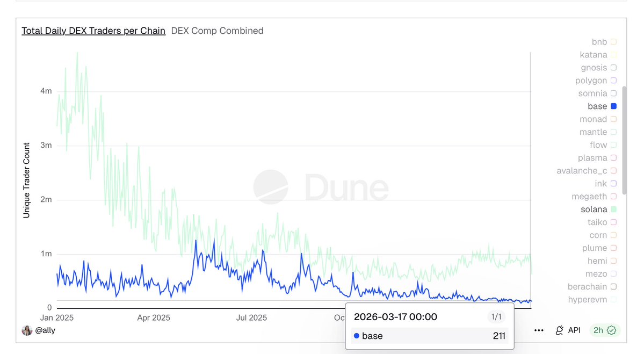Click the 1/1 tooltip page indicator
Viewport: 644px width, 354px height.
496,316
